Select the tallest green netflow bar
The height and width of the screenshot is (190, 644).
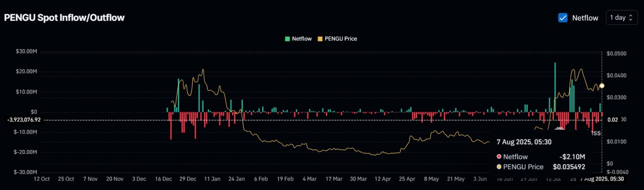[555, 87]
